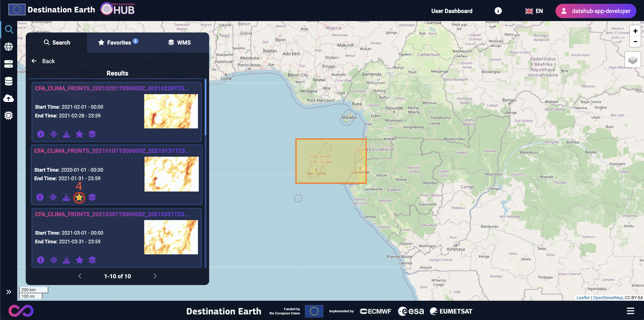Open the info icon in header

pyautogui.click(x=498, y=11)
